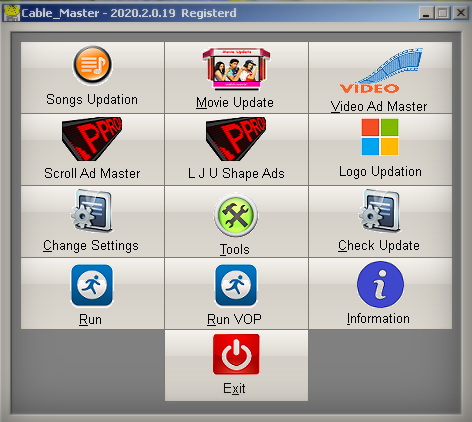Open Change Settings gear icon
This screenshot has height=422, width=472.
pyautogui.click(x=91, y=210)
